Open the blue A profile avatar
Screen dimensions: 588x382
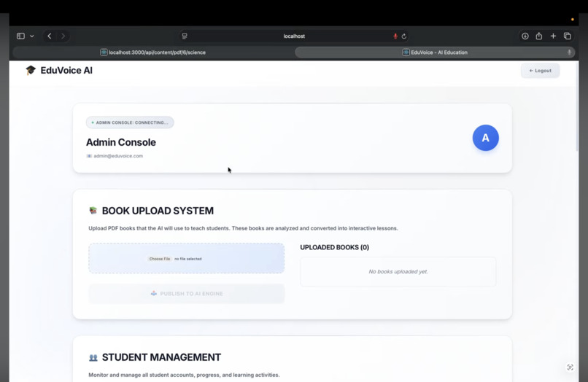(485, 138)
